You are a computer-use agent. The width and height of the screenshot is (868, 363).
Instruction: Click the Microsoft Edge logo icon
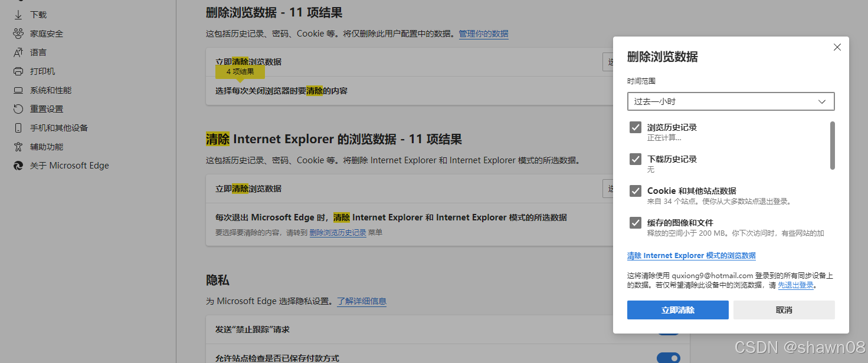pos(18,166)
